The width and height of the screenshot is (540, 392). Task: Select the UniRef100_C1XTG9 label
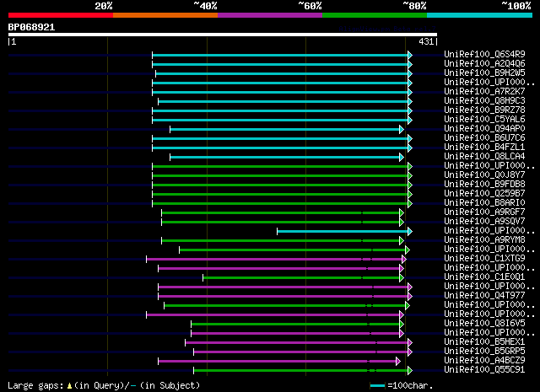[484, 259]
